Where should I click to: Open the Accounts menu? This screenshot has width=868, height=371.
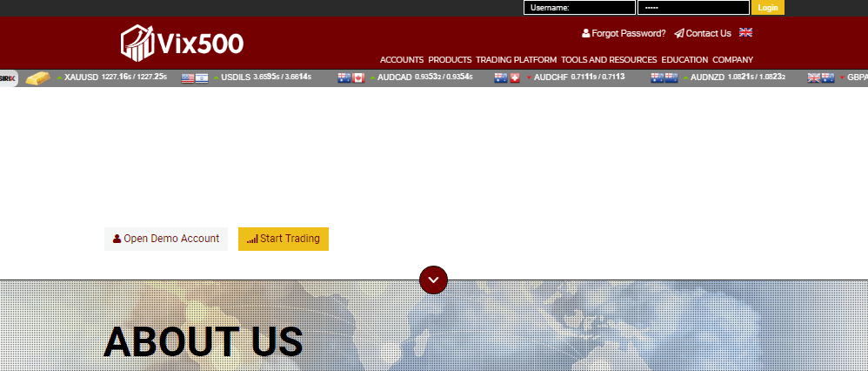pyautogui.click(x=402, y=60)
